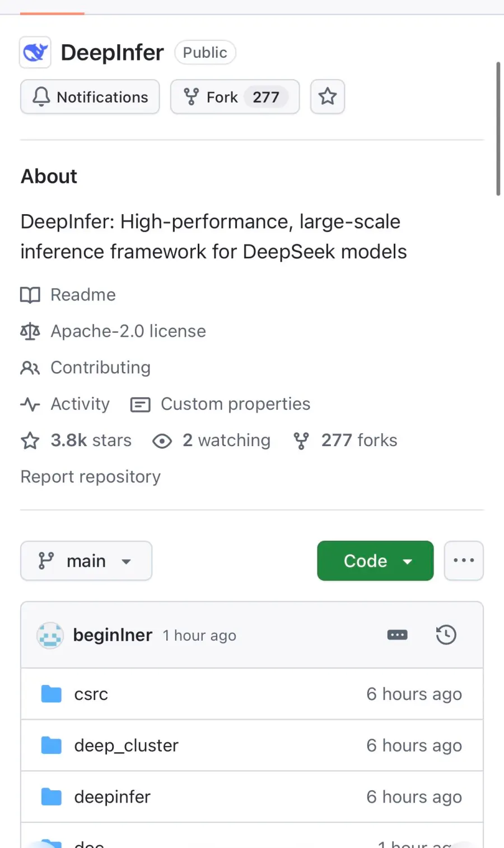
Task: Open the Readme link
Action: (83, 295)
